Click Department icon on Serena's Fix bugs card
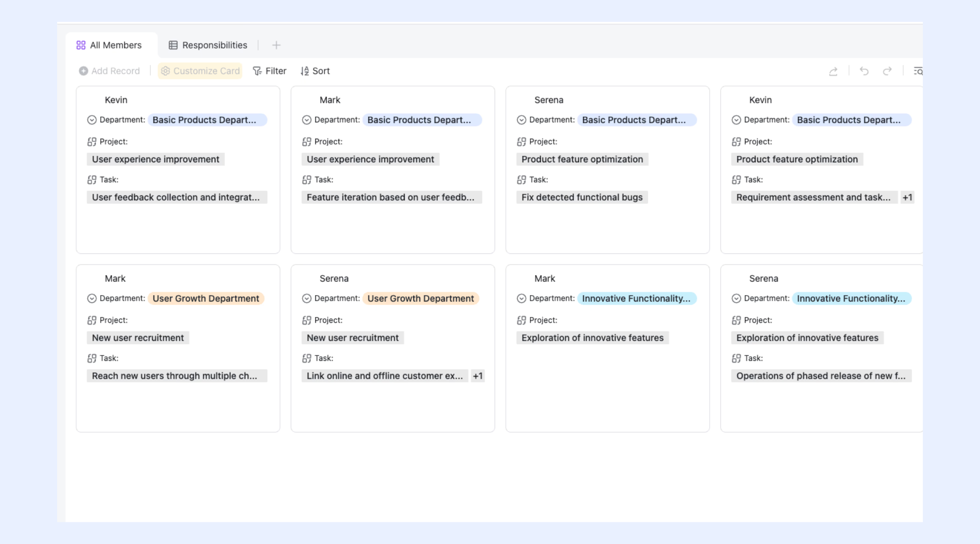 click(x=522, y=120)
